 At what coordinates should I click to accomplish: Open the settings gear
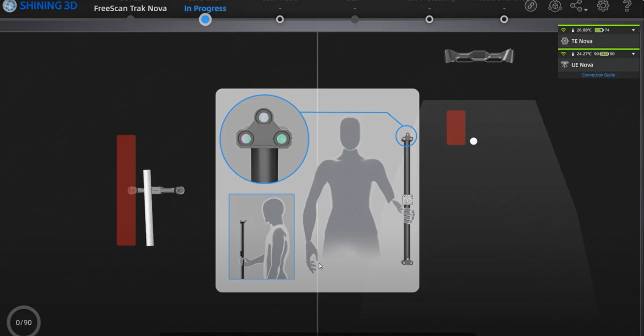click(603, 6)
